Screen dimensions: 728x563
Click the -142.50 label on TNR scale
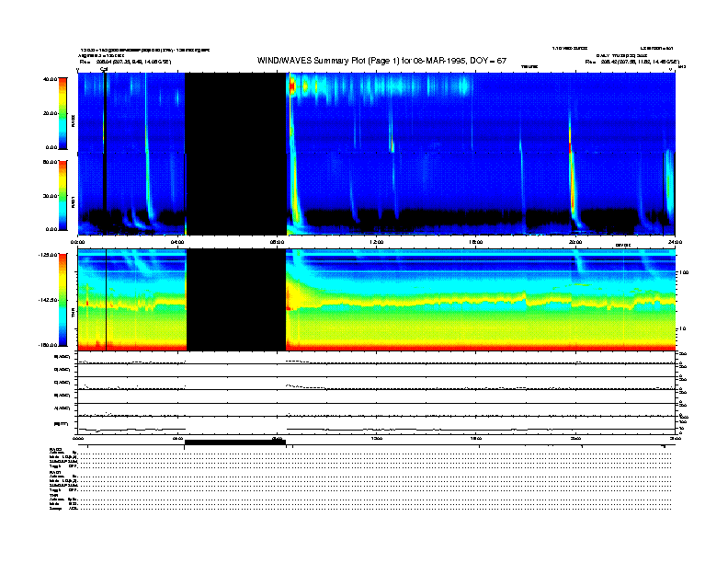(49, 300)
